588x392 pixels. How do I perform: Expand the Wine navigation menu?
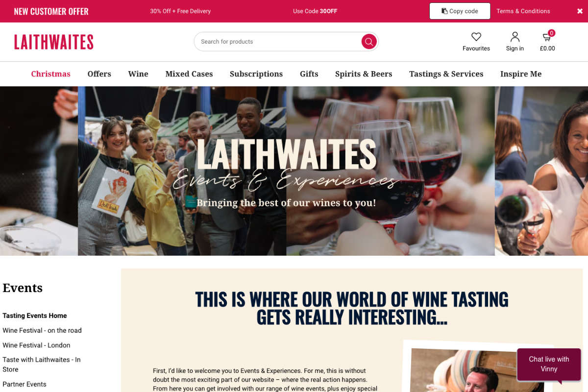click(x=138, y=74)
